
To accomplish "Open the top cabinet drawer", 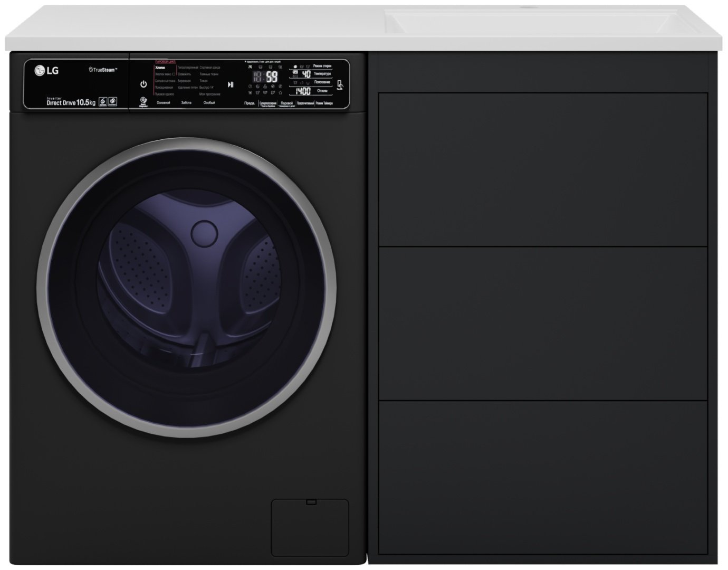I will [x=543, y=169].
